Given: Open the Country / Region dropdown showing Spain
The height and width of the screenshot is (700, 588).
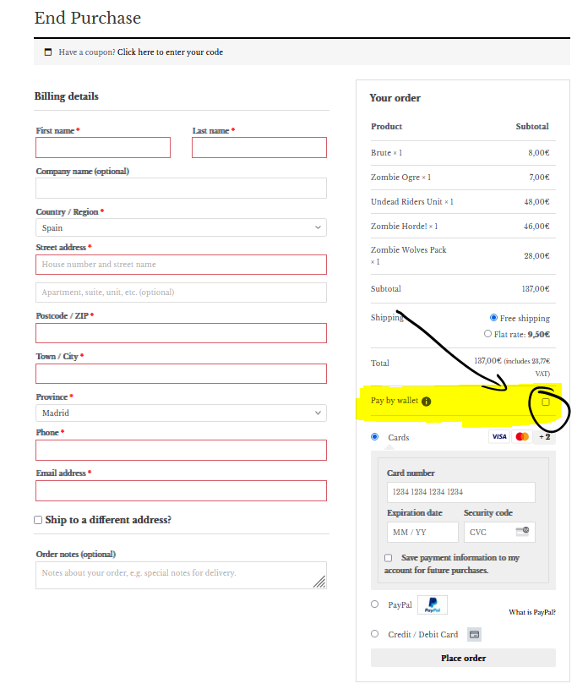Looking at the screenshot, I should click(x=181, y=227).
